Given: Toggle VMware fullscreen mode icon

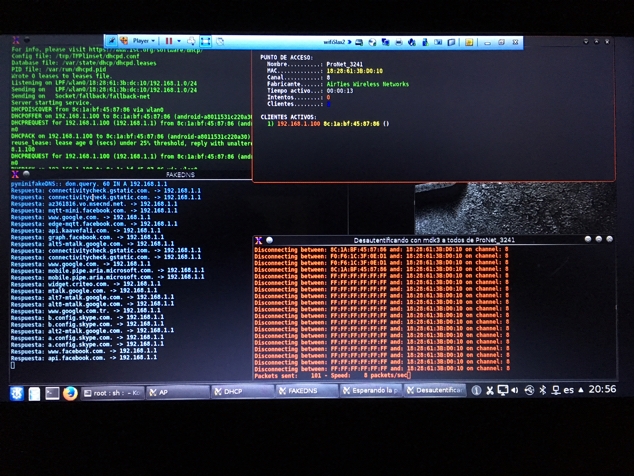Looking at the screenshot, I should pyautogui.click(x=205, y=41).
